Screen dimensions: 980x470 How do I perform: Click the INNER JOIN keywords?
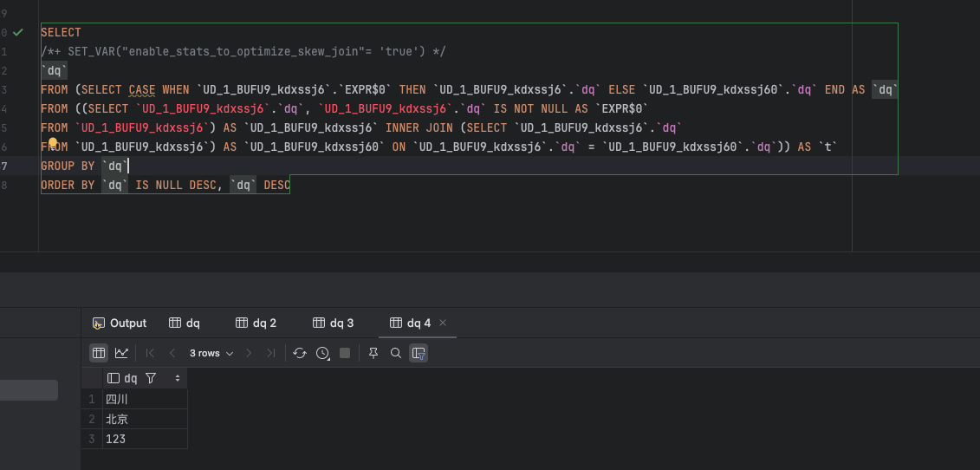tap(419, 128)
